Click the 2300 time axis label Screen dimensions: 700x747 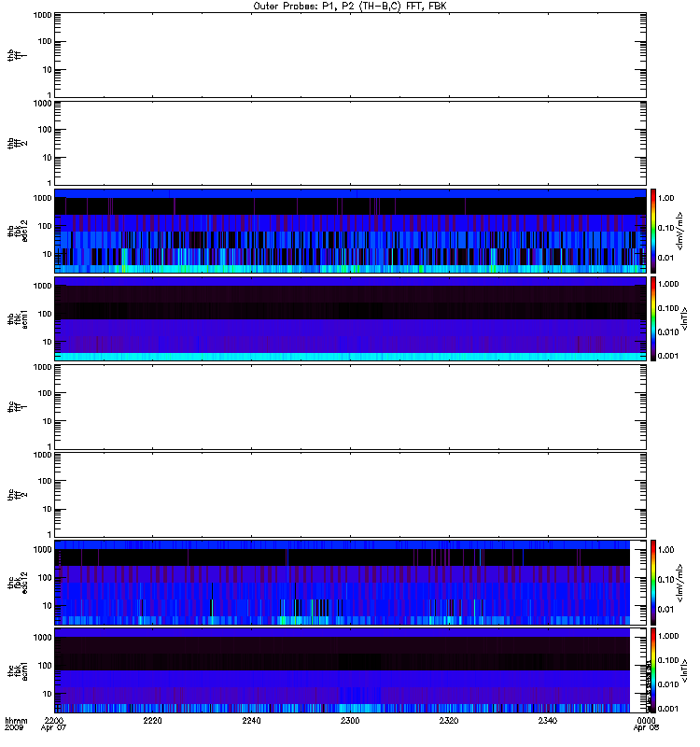pos(350,721)
